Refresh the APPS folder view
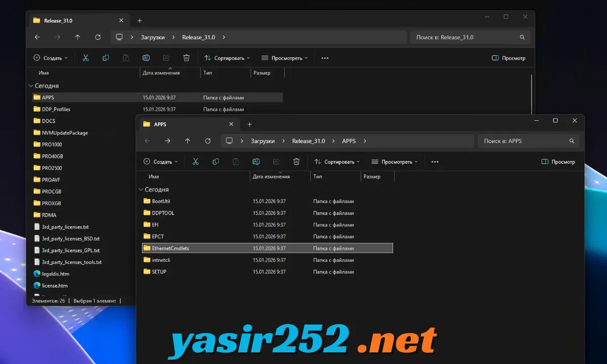Viewport: 607px width, 364px height. (x=208, y=141)
